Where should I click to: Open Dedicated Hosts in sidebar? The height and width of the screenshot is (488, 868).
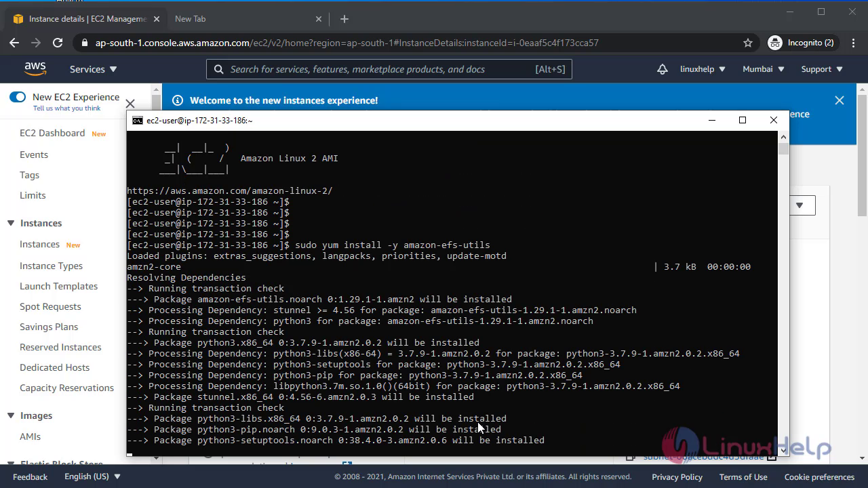point(54,367)
